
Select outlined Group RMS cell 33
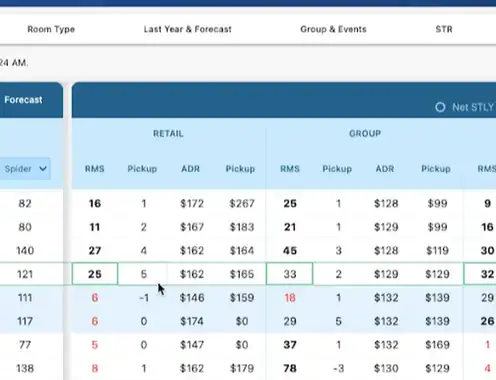[x=290, y=274]
